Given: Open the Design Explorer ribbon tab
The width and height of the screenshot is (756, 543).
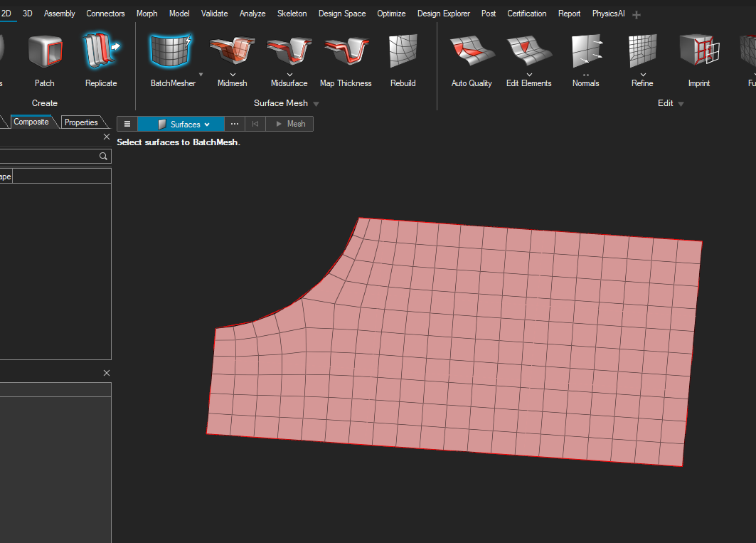Looking at the screenshot, I should point(444,14).
